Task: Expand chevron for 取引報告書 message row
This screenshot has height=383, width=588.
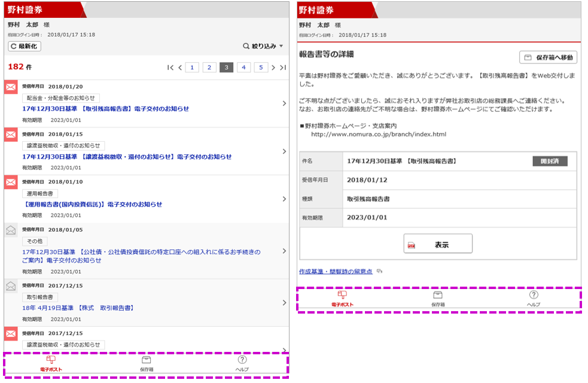Action: pos(284,303)
